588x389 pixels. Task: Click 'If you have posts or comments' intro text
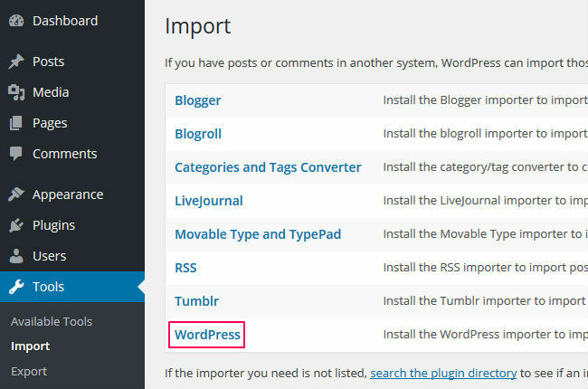376,63
